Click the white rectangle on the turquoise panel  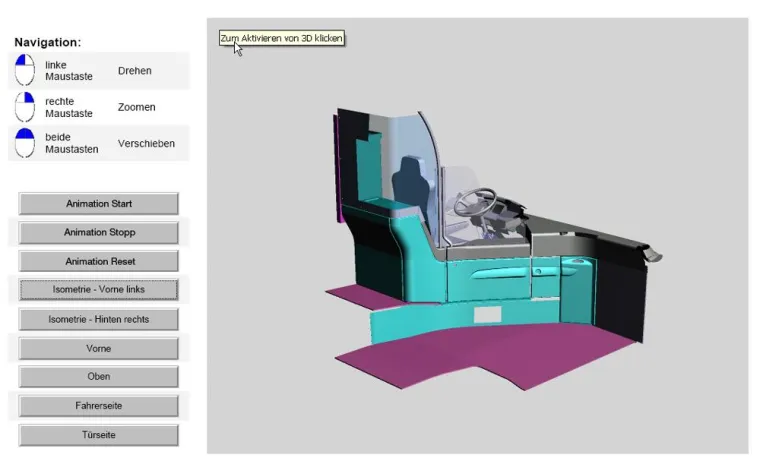point(487,314)
